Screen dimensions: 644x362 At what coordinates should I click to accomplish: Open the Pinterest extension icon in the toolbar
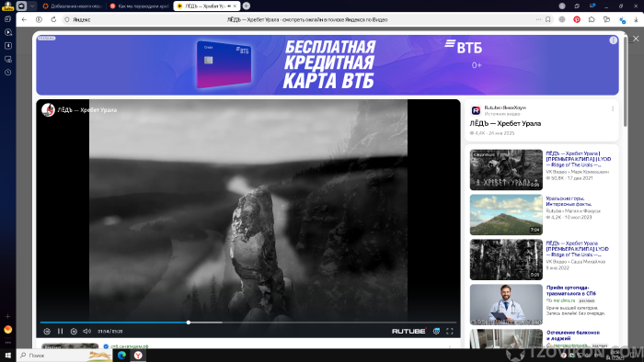tap(577, 19)
